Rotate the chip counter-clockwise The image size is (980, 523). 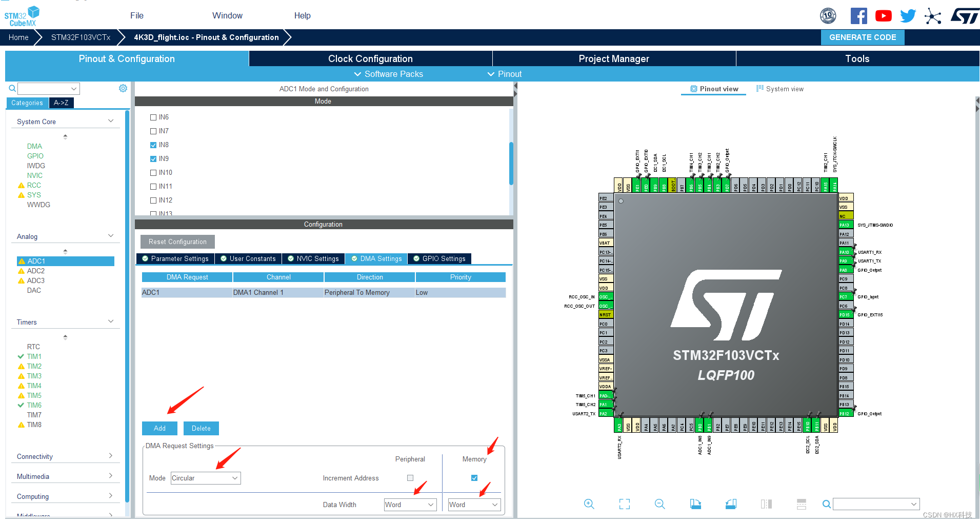click(x=731, y=504)
